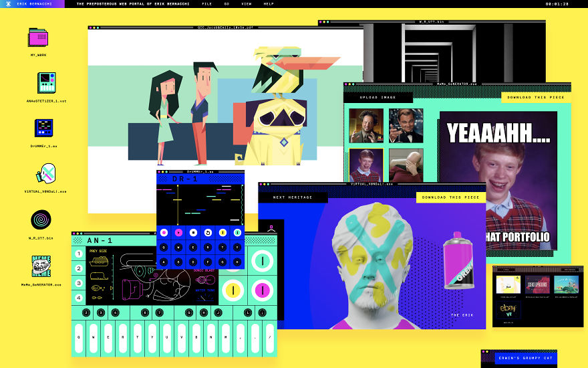Select the Picard facepalm meme thumbnail
The width and height of the screenshot is (588, 368).
click(406, 165)
